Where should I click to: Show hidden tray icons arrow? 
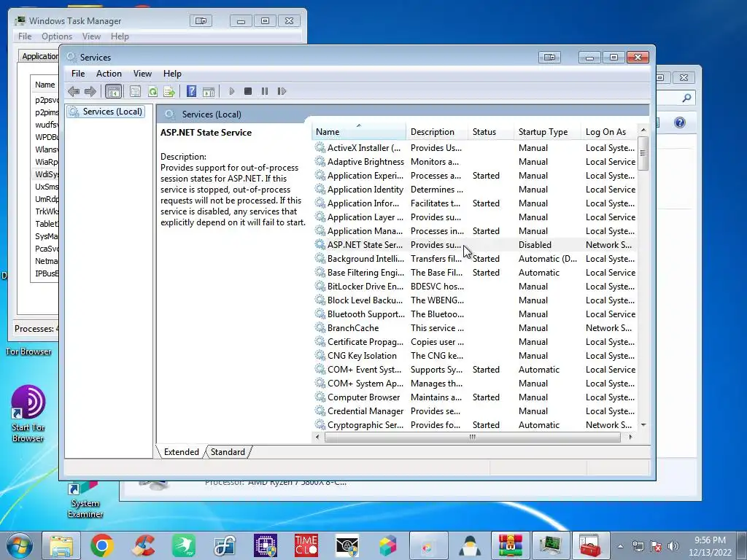(620, 546)
